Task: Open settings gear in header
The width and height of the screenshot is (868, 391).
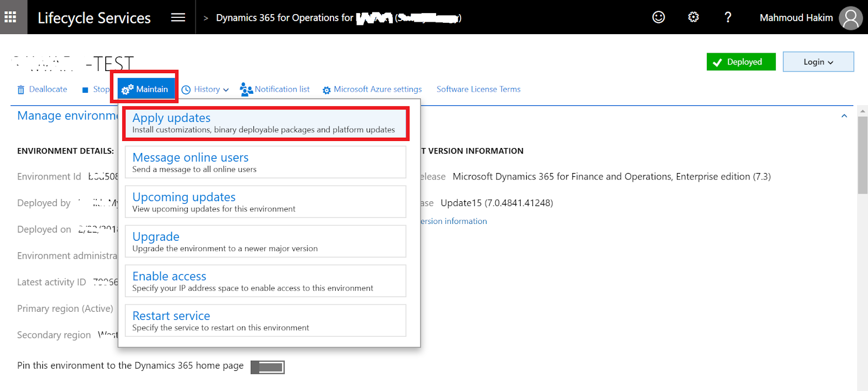Action: click(693, 17)
